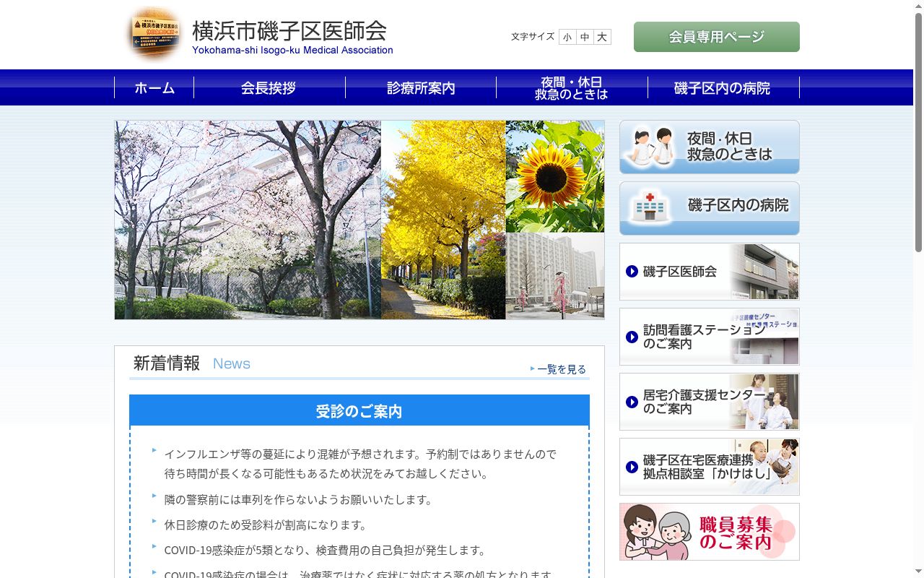Open the 職員募集のご案内 recruitment banner
The image size is (924, 578).
tap(710, 532)
